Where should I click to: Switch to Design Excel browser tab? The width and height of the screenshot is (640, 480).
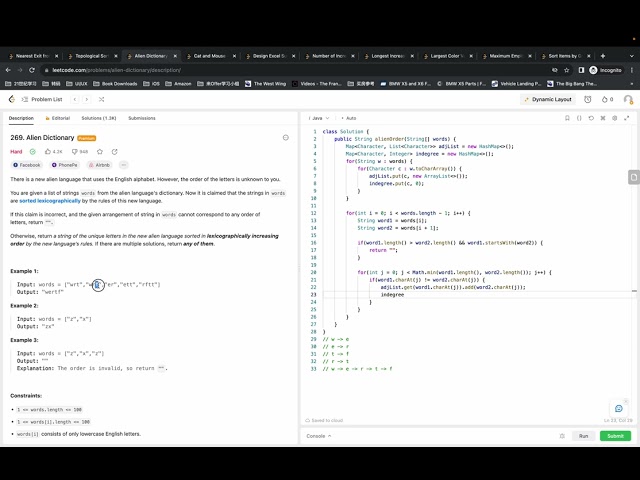pos(269,56)
